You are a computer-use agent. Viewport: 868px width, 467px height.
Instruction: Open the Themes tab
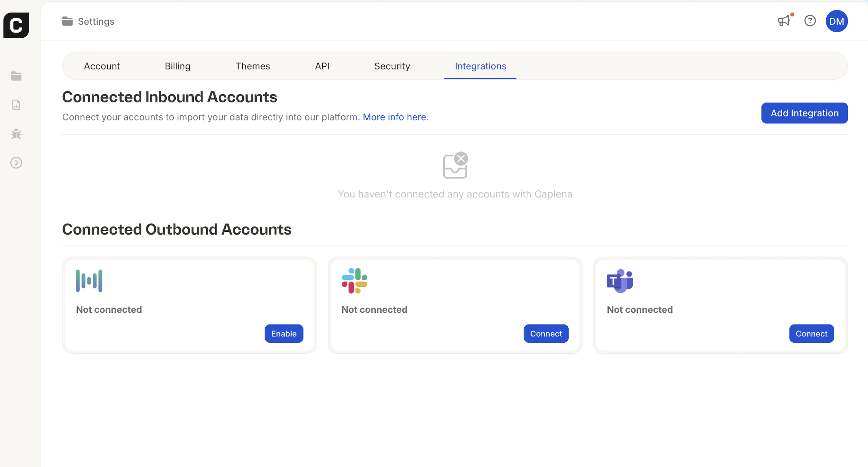(x=252, y=66)
